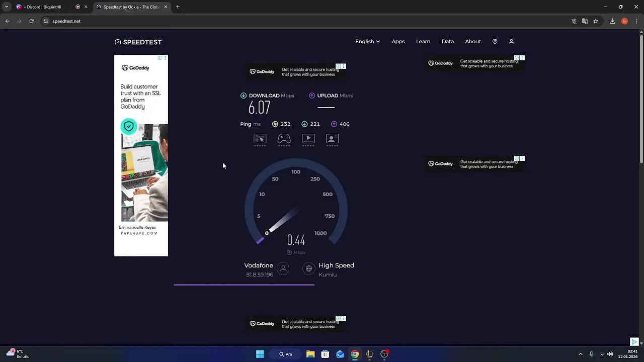Select the video streaming experience icon

308,139
